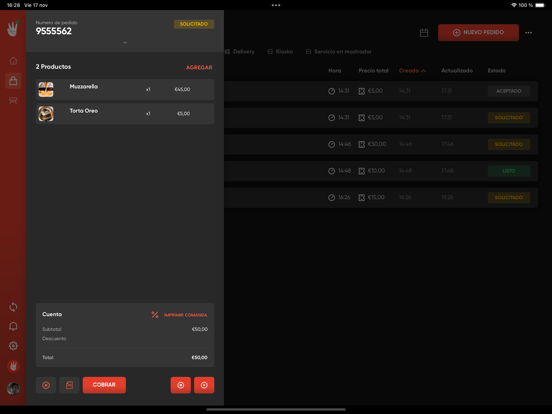The width and height of the screenshot is (552, 414).
Task: Click IMPRIMIR COMANDA link
Action: (x=186, y=315)
